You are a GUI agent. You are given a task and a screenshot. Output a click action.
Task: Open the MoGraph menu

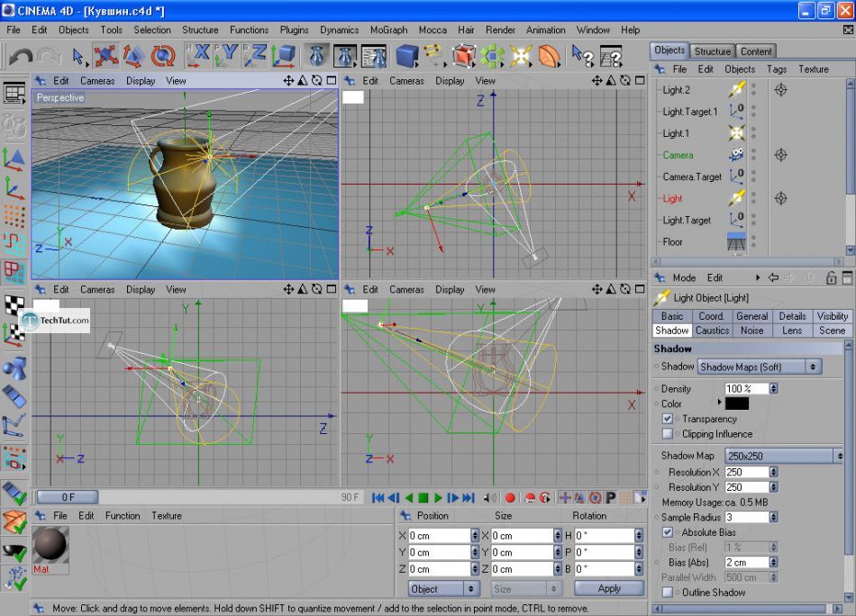click(x=388, y=30)
